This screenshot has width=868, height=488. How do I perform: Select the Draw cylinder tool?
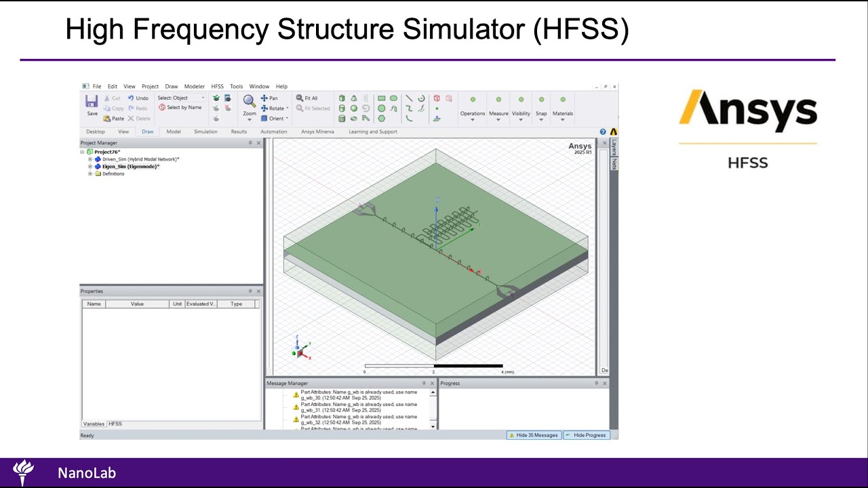342,108
